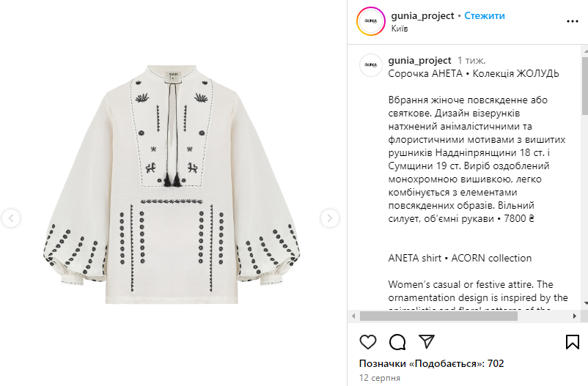The width and height of the screenshot is (588, 386).
Task: Save post with the bookmark icon
Action: 573,342
